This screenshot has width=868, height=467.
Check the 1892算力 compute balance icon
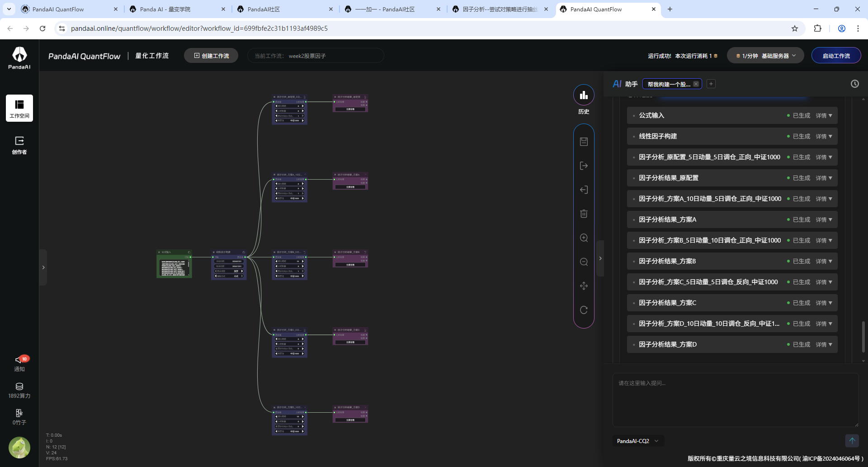pos(19,391)
